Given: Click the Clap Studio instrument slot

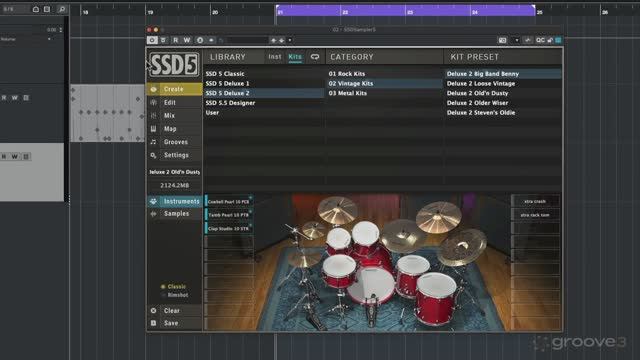Looking at the screenshot, I should [229, 228].
